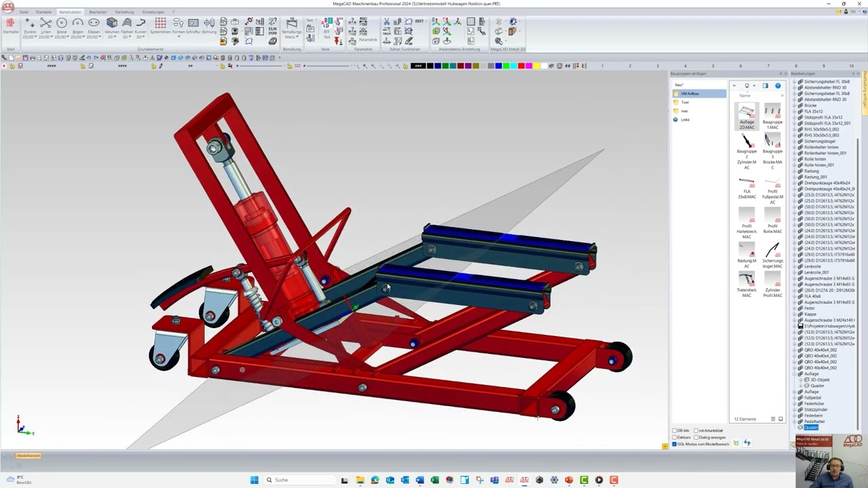
Task: Select the Auflage 2D.MAC thumbnail
Action: pyautogui.click(x=747, y=117)
